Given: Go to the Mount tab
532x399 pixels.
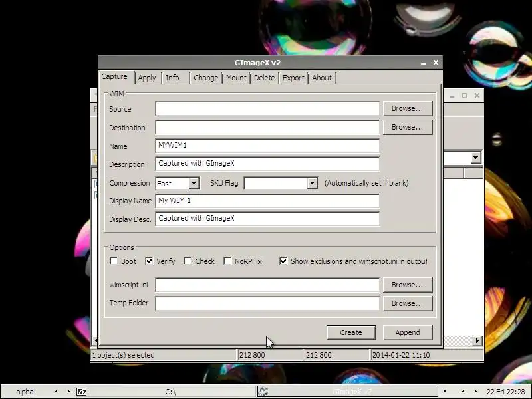Looking at the screenshot, I should [x=236, y=78].
